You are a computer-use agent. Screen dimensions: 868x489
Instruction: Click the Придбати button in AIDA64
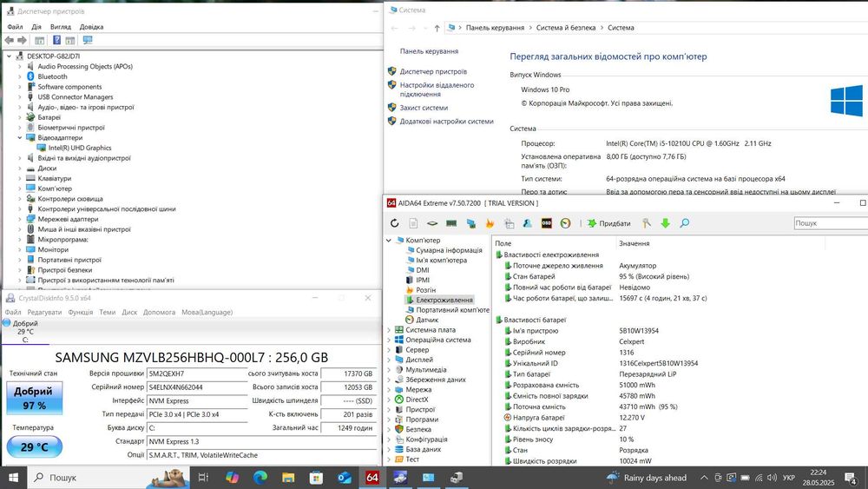pyautogui.click(x=608, y=223)
